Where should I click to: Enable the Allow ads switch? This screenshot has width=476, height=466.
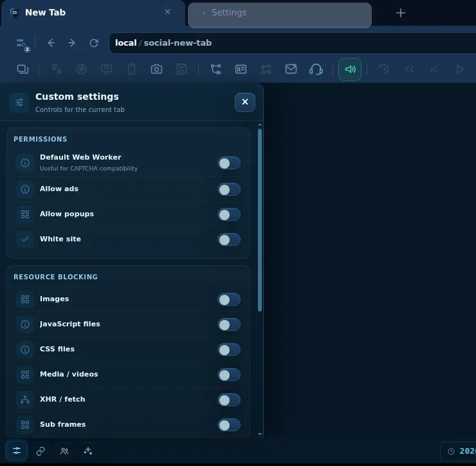click(229, 190)
